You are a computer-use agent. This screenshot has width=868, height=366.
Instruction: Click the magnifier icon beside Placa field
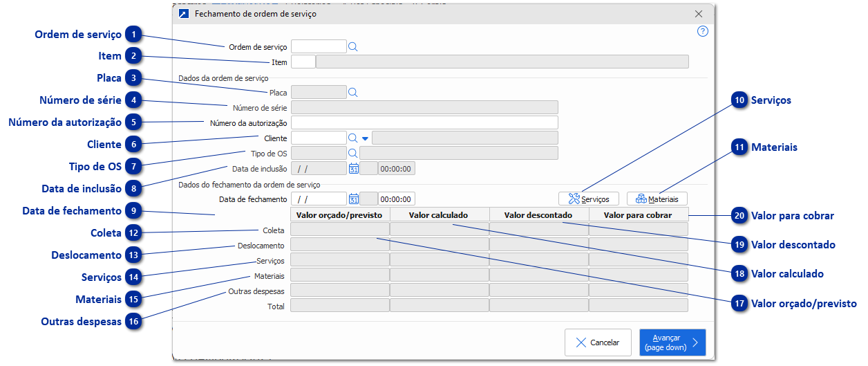click(352, 92)
